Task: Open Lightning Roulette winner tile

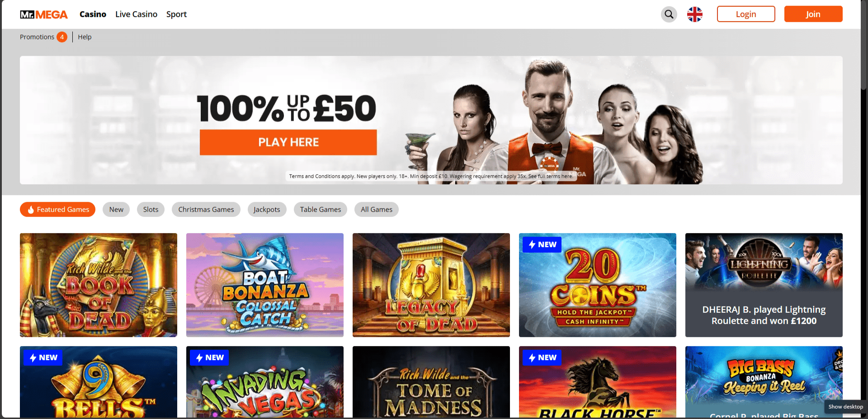Action: click(764, 285)
